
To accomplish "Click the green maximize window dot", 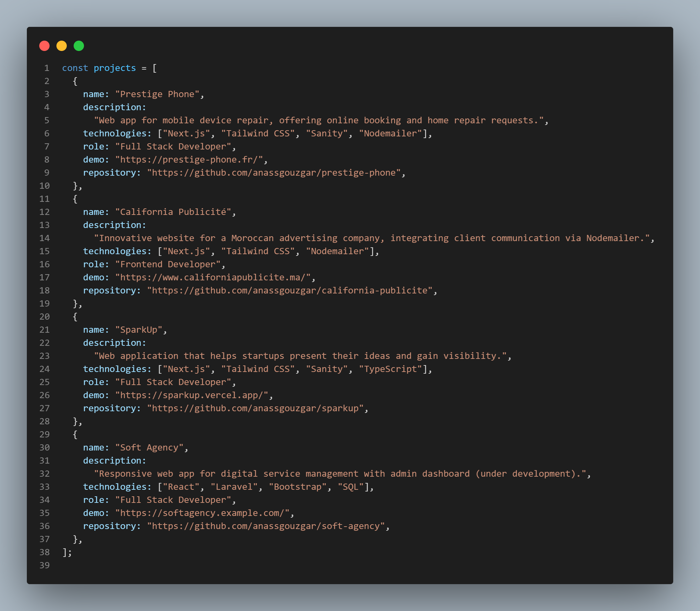I will (x=79, y=46).
